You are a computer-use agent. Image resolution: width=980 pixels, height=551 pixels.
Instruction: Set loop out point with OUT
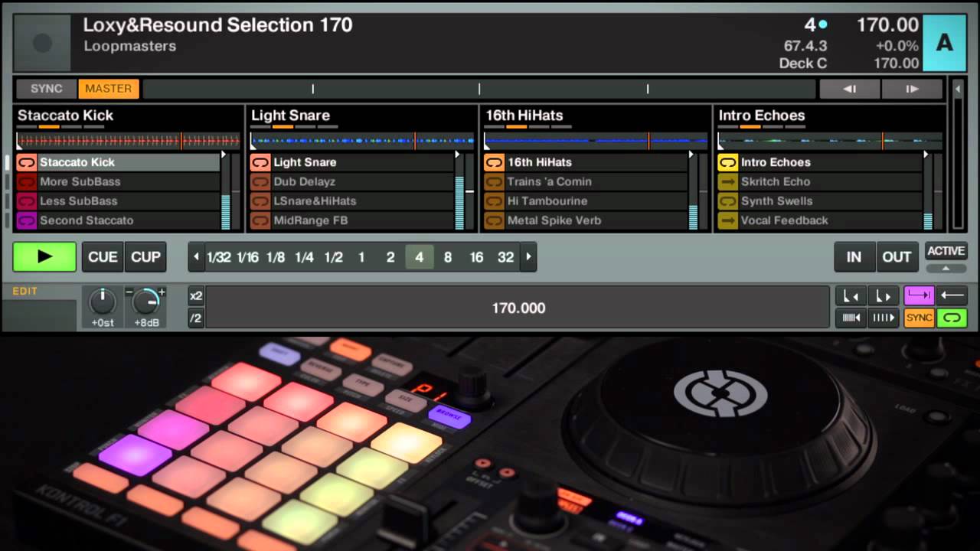[897, 257]
